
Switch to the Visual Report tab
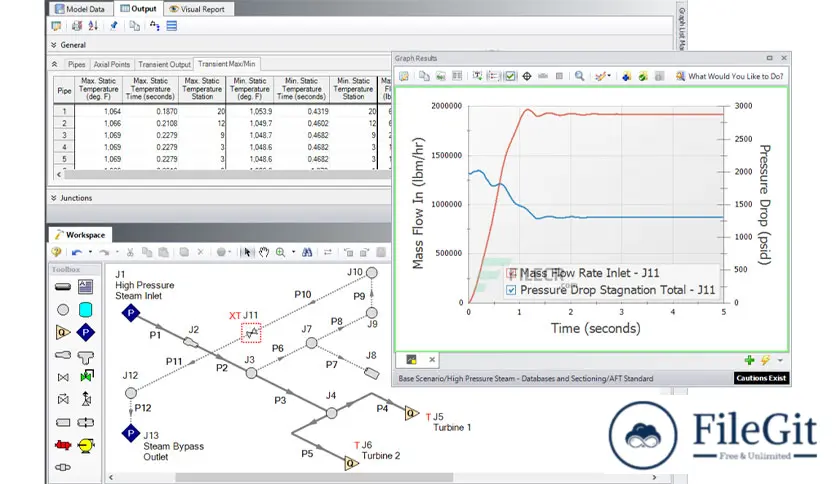pos(198,9)
